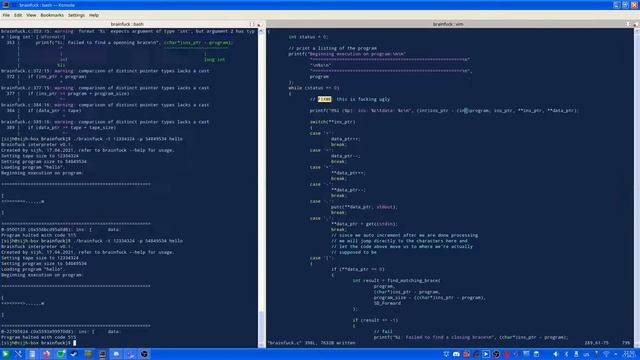
Task: Click the green 'long int' text in bash pane
Action: [x=214, y=60]
